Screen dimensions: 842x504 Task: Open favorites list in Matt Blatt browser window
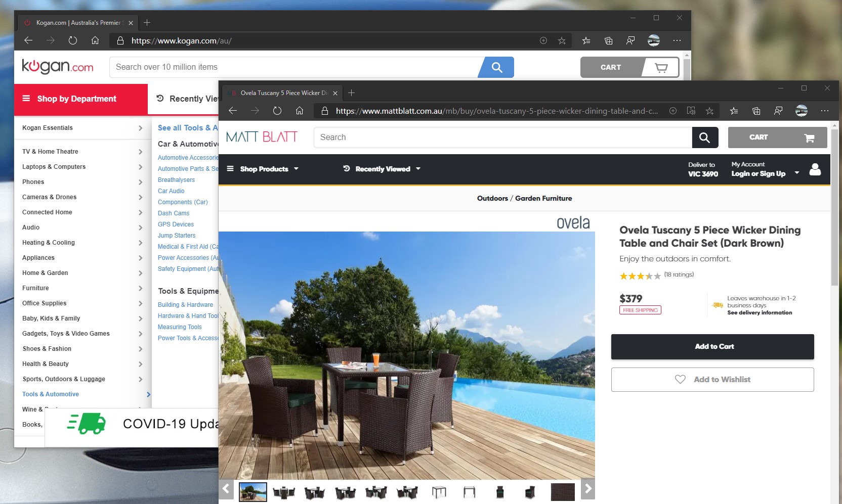point(734,111)
